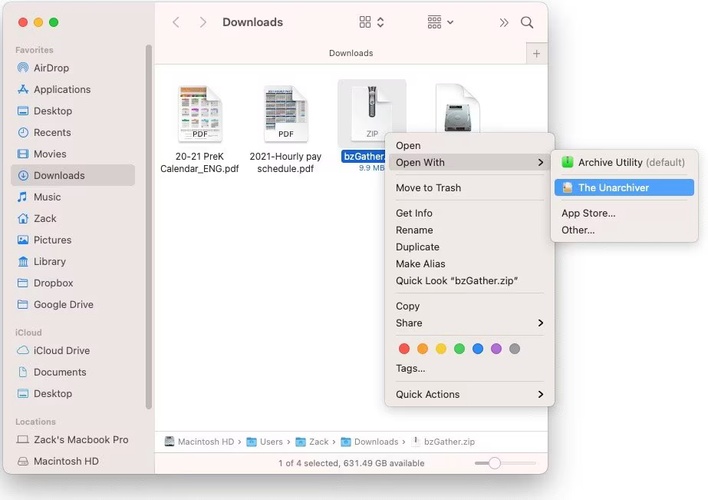Choose App Store… in submenu
Image resolution: width=708 pixels, height=500 pixels.
point(624,213)
